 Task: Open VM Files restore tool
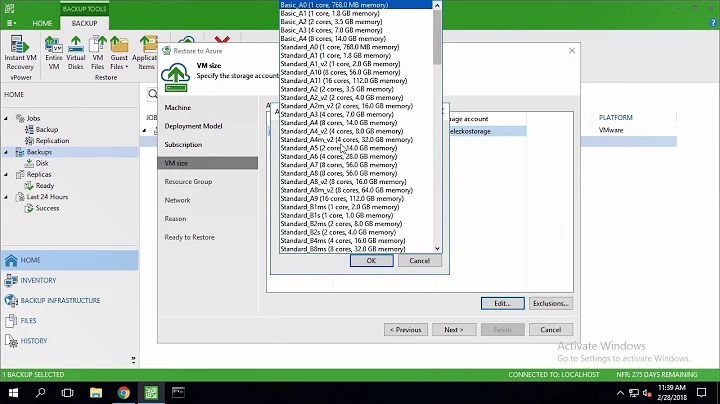(97, 53)
